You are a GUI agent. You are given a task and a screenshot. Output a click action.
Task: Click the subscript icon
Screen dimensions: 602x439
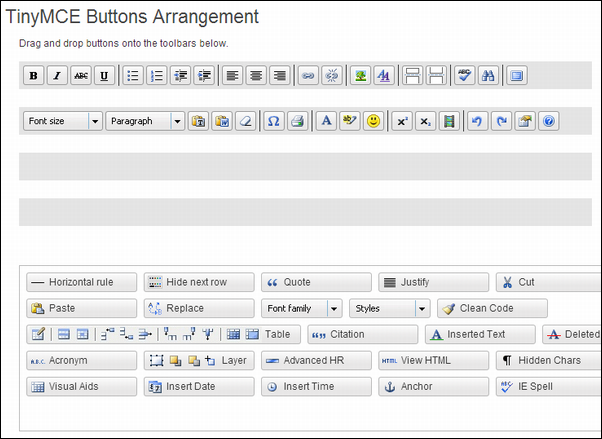(x=425, y=121)
